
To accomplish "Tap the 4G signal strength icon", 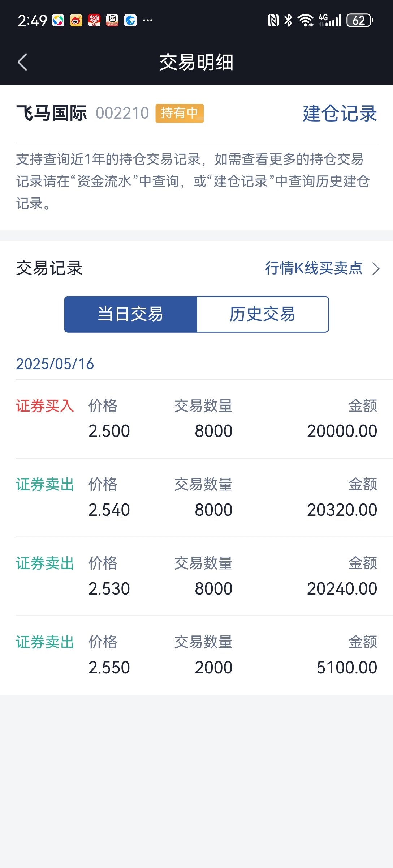I will [330, 21].
